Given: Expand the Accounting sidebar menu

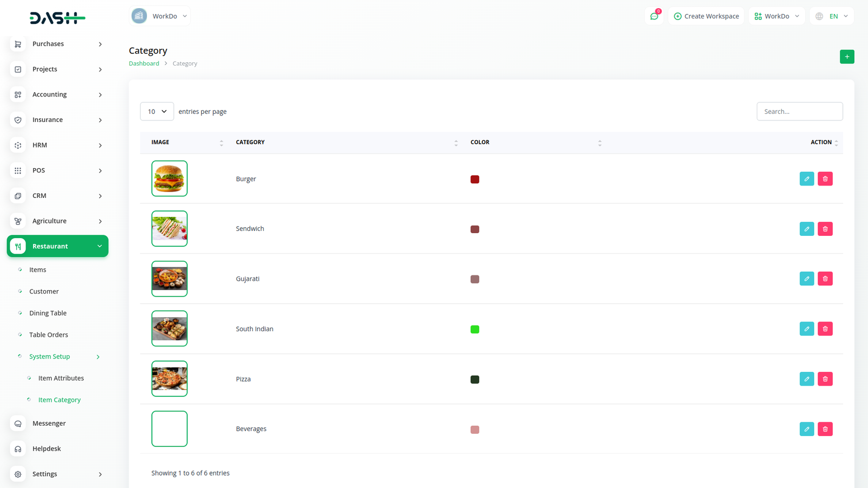Looking at the screenshot, I should [58, 94].
